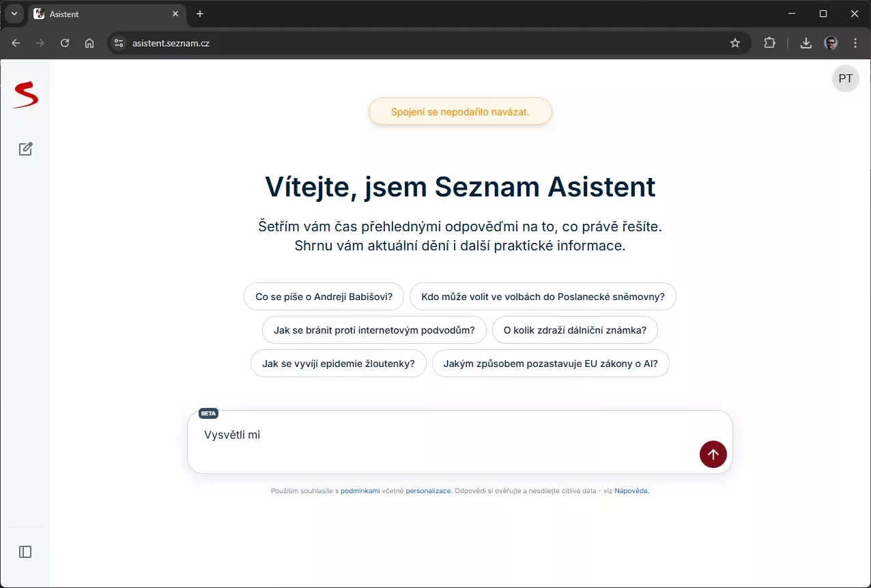The width and height of the screenshot is (871, 588).
Task: Pick "O kolik zdraží dálniční známka?" suggestion
Action: 574,330
